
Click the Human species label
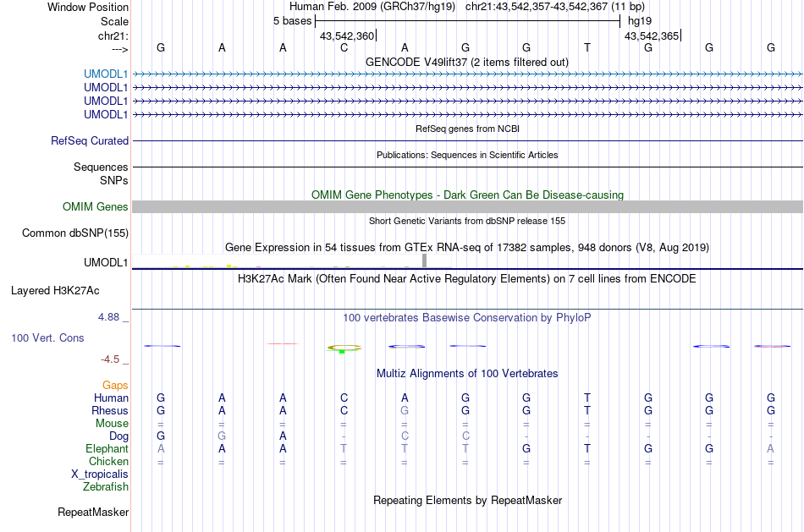pos(111,398)
